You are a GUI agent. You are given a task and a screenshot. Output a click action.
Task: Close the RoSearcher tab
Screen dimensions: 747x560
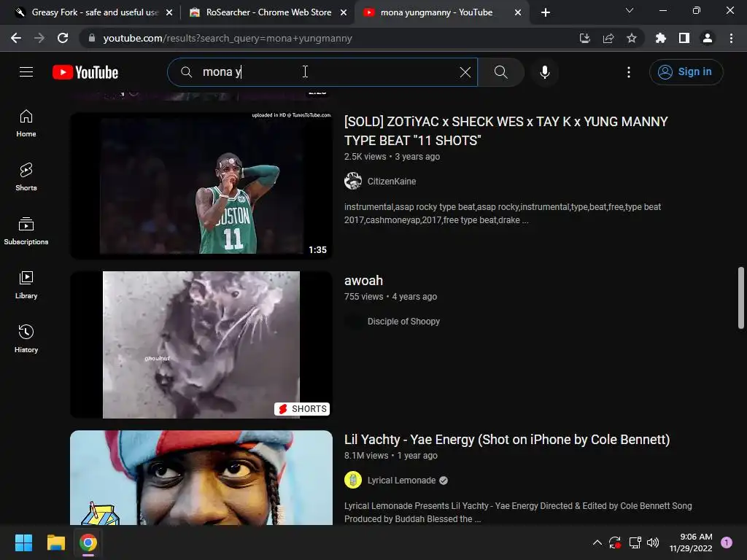point(344,13)
